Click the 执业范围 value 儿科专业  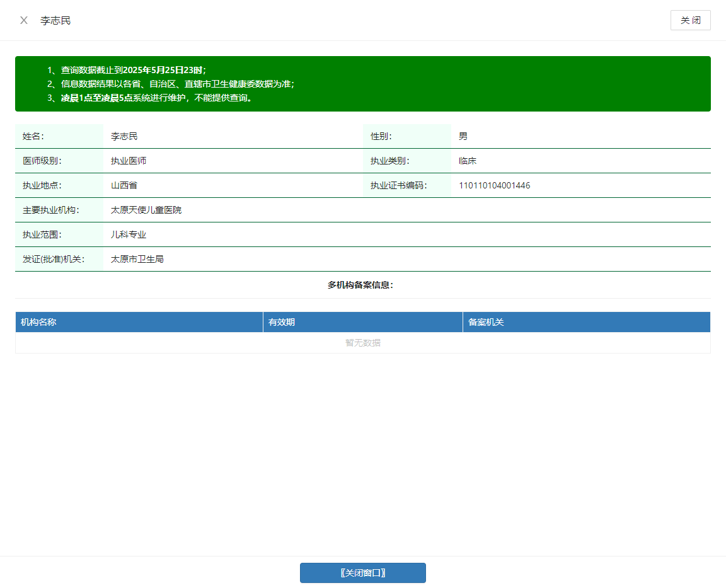tap(129, 234)
